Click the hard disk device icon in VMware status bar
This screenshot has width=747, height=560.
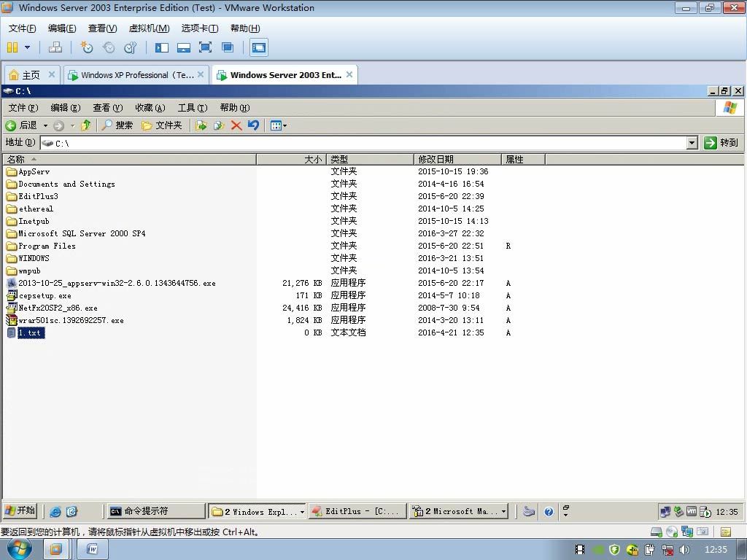pyautogui.click(x=657, y=532)
